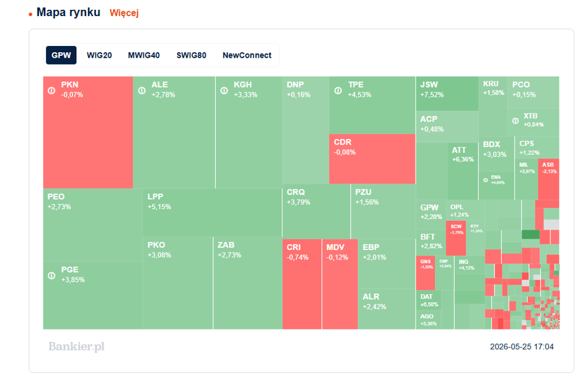Click the info icon next to PKN

(51, 91)
